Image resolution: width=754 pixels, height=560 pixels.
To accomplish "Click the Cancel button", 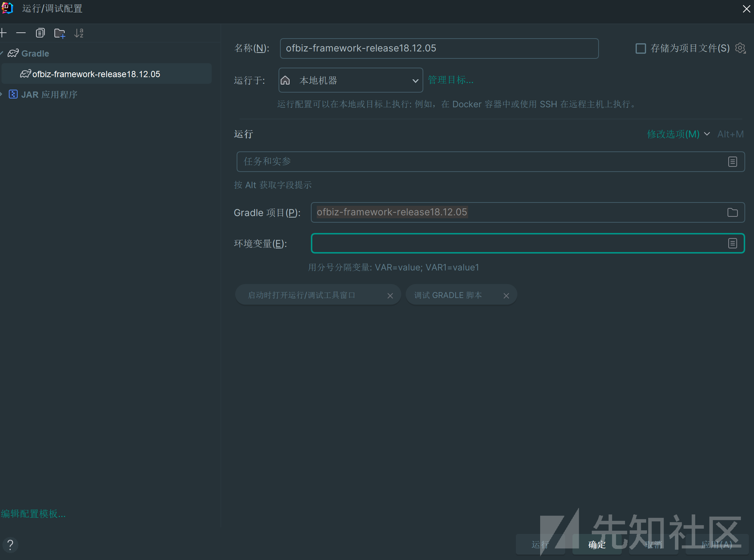I will (x=653, y=544).
